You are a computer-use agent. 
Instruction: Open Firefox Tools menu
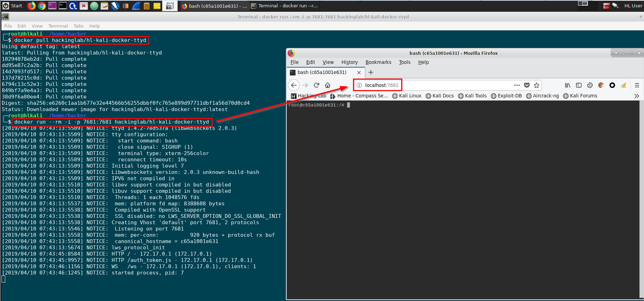[x=405, y=62]
